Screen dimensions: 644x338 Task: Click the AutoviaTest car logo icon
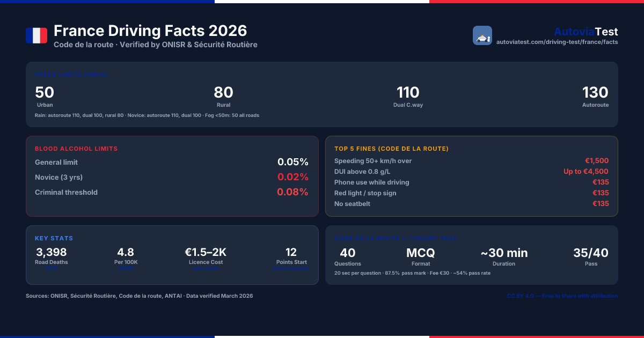tap(482, 35)
